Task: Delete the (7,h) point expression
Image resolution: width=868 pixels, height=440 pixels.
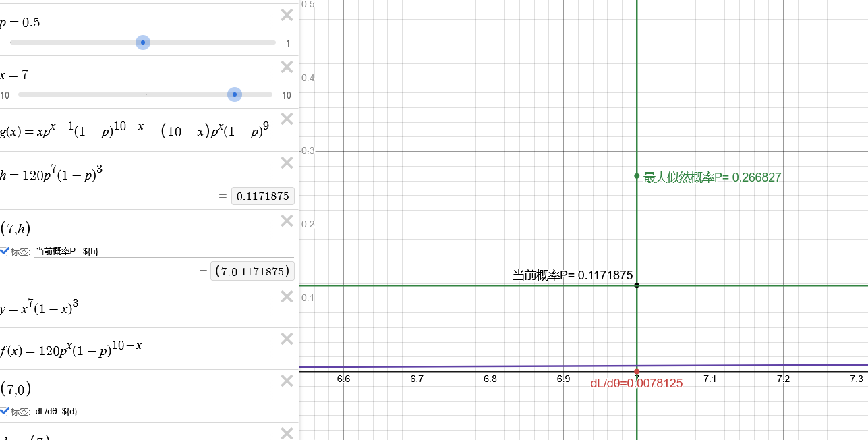Action: pos(287,221)
